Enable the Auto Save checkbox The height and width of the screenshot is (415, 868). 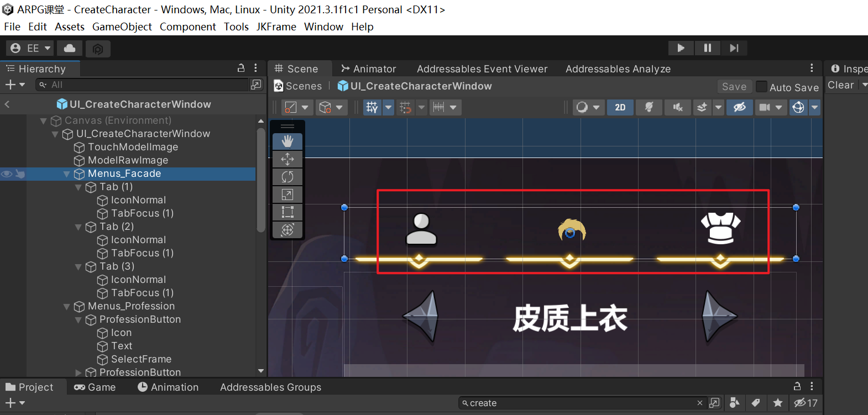point(761,87)
